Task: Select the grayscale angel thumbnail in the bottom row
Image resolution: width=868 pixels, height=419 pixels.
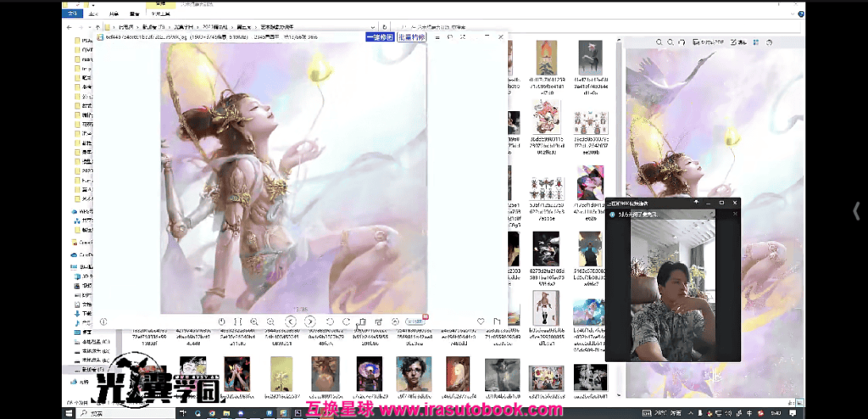Action: click(502, 375)
